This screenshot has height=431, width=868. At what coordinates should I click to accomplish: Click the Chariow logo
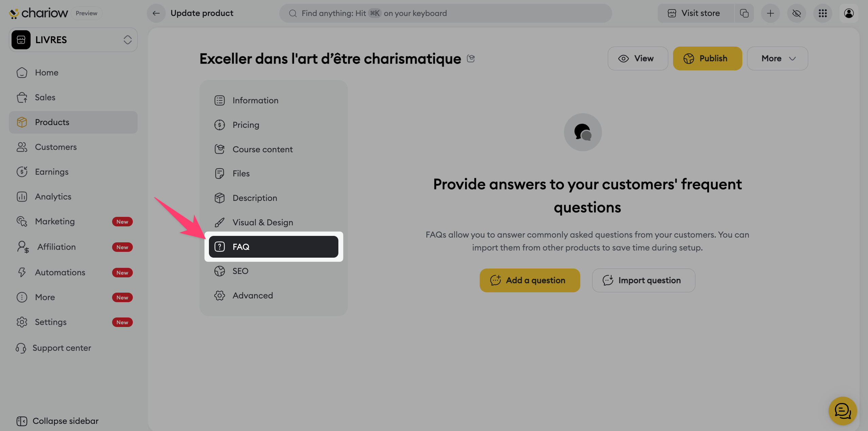38,13
